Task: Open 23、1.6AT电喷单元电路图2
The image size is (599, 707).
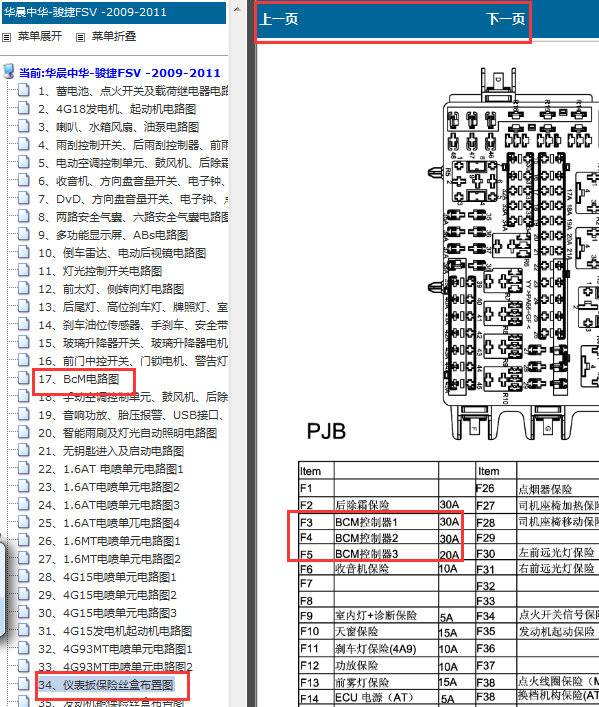Action: coord(109,487)
